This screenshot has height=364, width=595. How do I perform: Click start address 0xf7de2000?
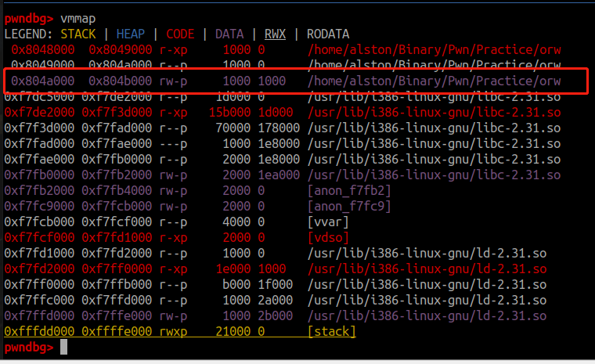coord(39,112)
